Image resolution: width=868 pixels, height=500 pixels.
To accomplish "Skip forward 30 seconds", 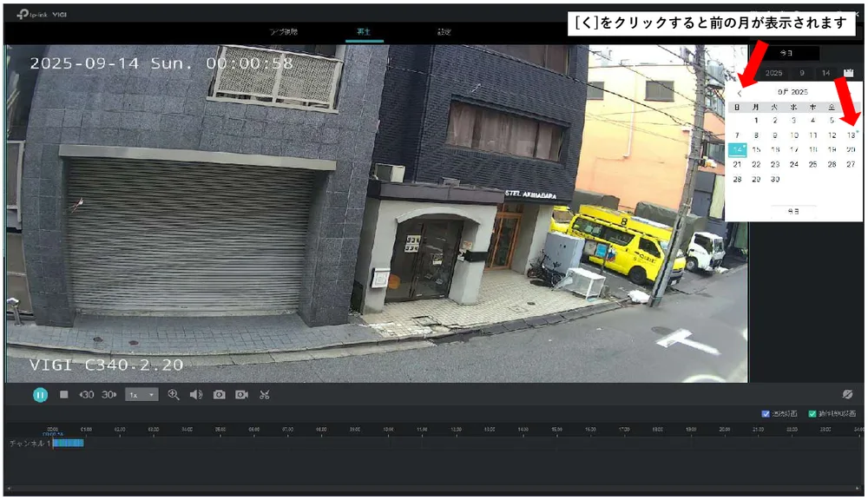I will pyautogui.click(x=109, y=395).
